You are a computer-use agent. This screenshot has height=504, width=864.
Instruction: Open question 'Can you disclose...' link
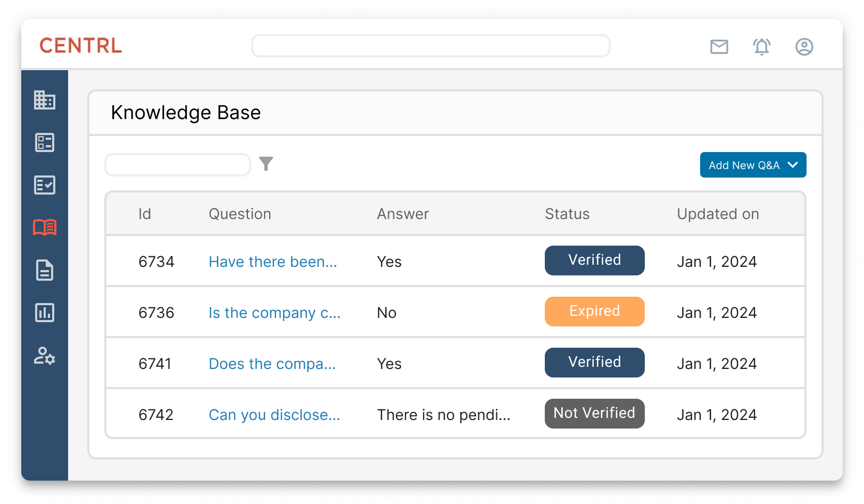pos(273,415)
